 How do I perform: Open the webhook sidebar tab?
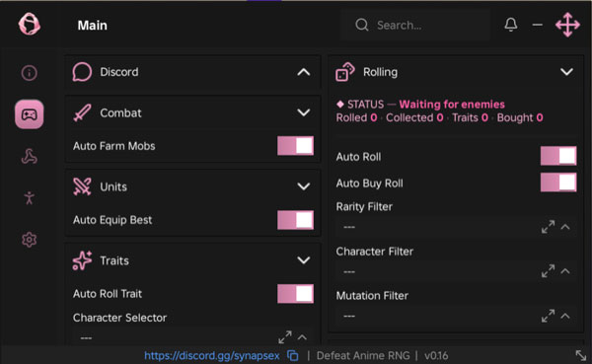click(29, 156)
